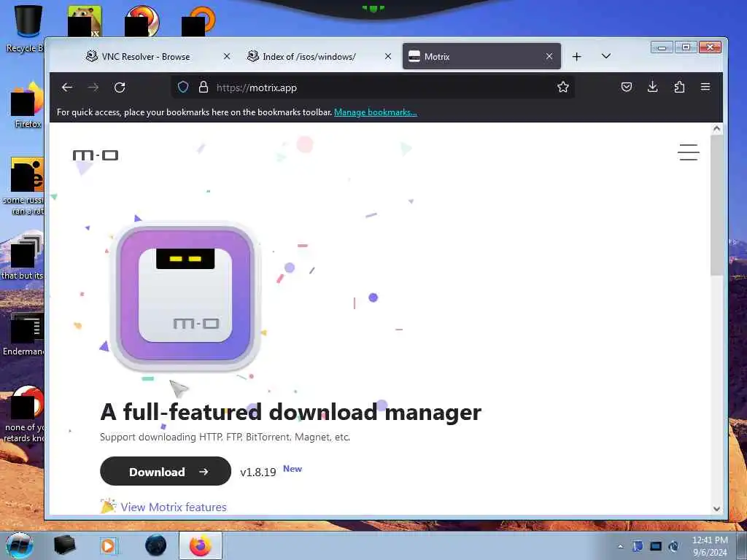Click the address bar showing motrix.app

pos(371,87)
